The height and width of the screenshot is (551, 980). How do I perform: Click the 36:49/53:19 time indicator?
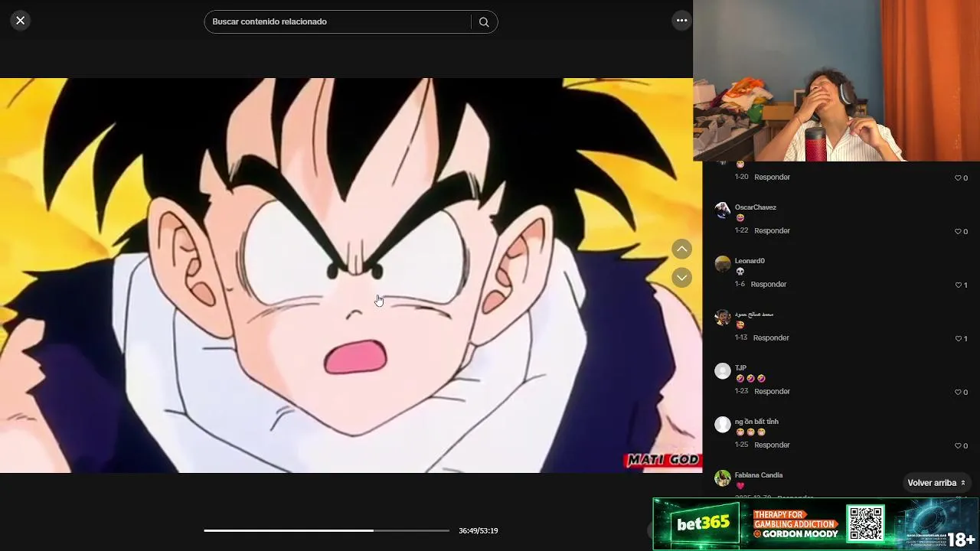click(479, 531)
